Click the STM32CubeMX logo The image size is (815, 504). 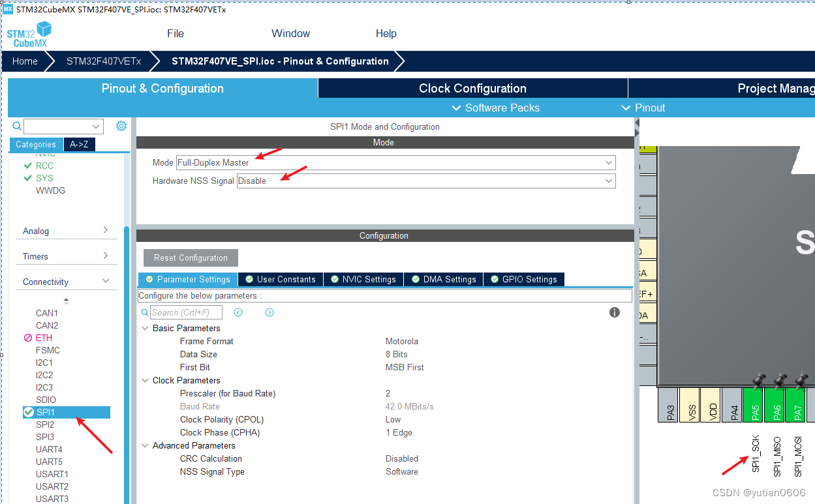29,34
